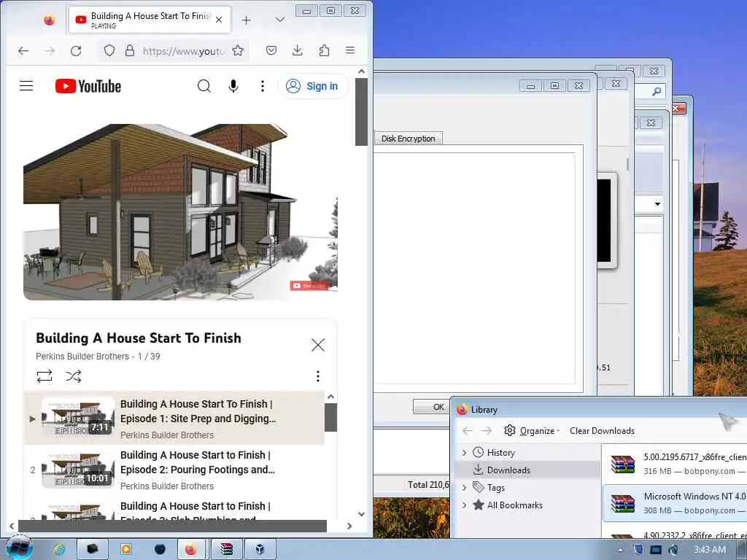Open YouTube settings three-dot menu

pos(262,86)
